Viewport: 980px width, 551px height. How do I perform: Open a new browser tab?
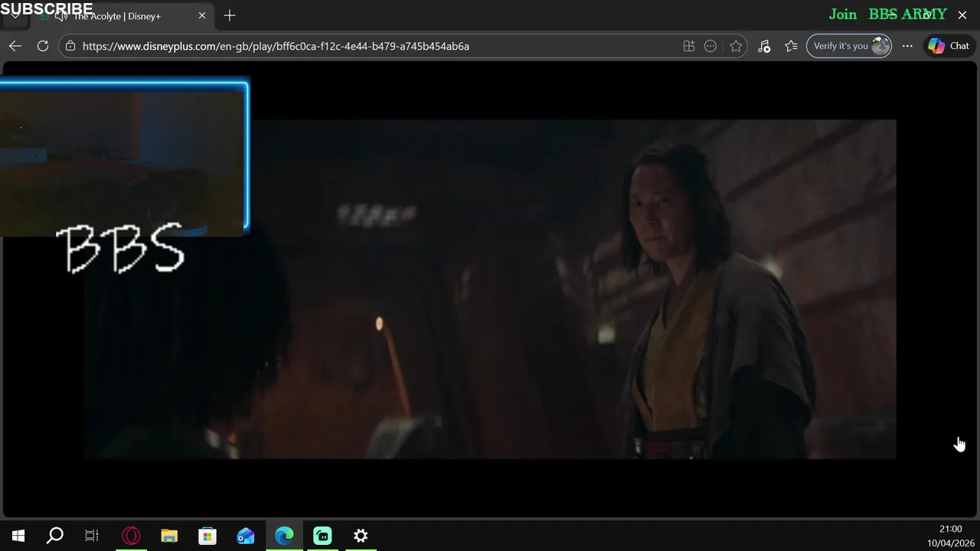click(x=230, y=15)
